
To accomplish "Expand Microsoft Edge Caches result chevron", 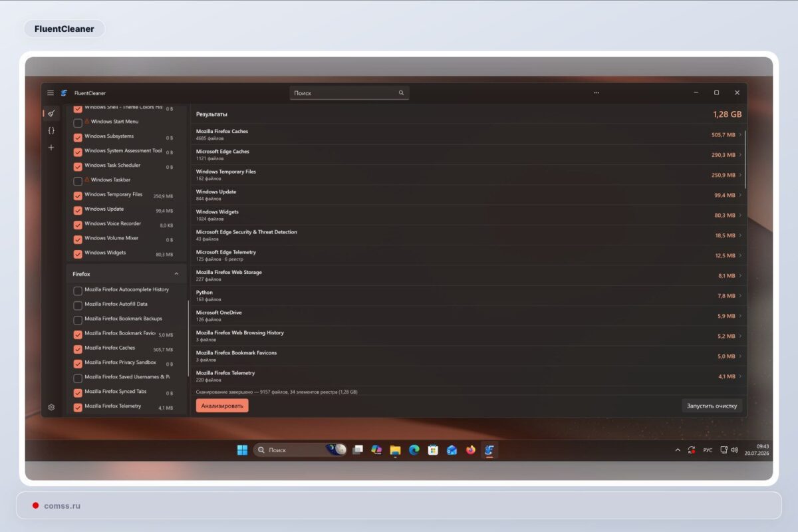I will point(740,155).
